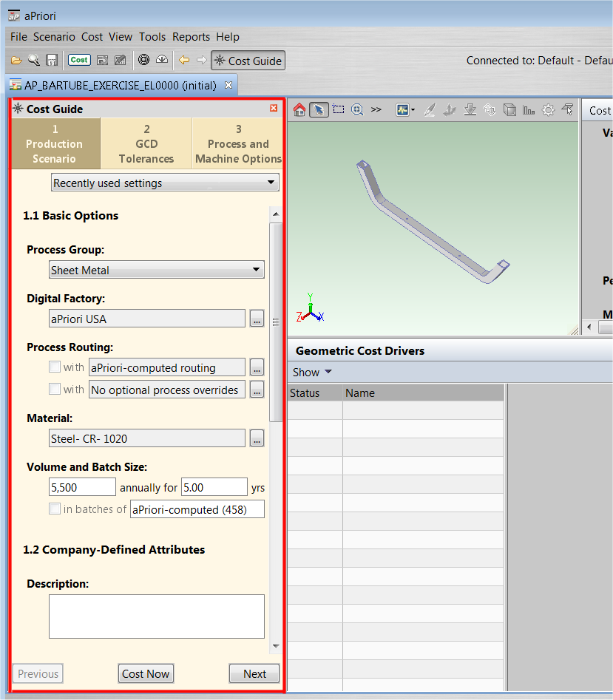Click the Previous button

[38, 673]
